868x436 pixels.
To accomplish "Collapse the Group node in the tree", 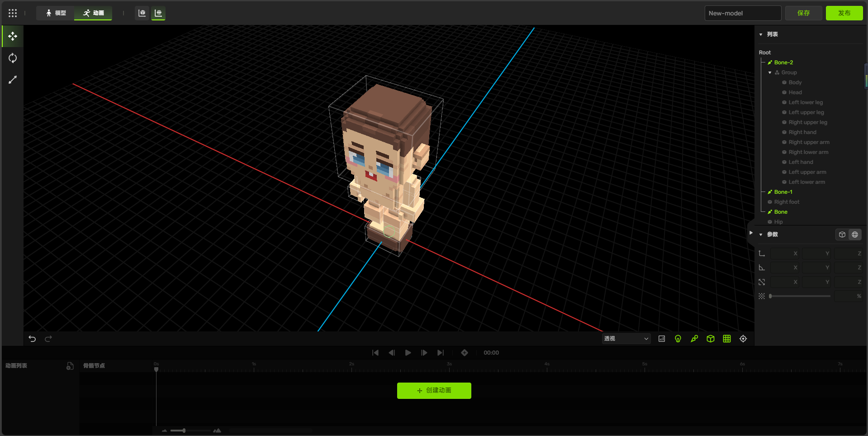I will pyautogui.click(x=770, y=72).
